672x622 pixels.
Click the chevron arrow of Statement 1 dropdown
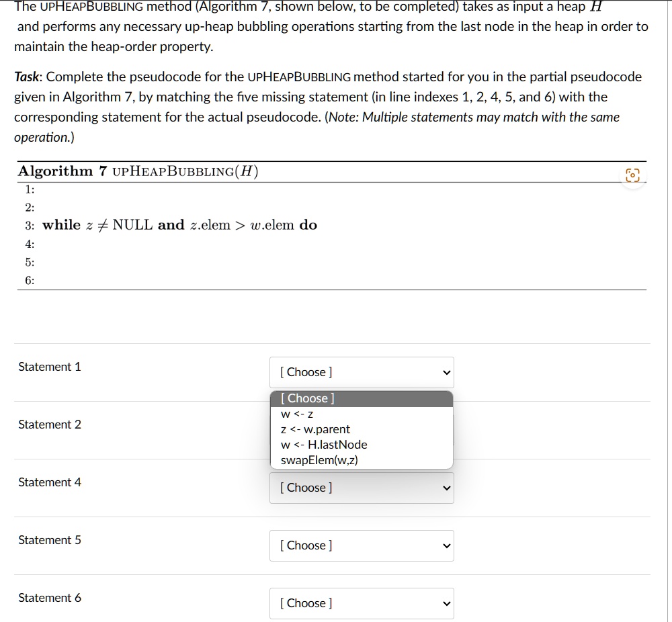[447, 373]
